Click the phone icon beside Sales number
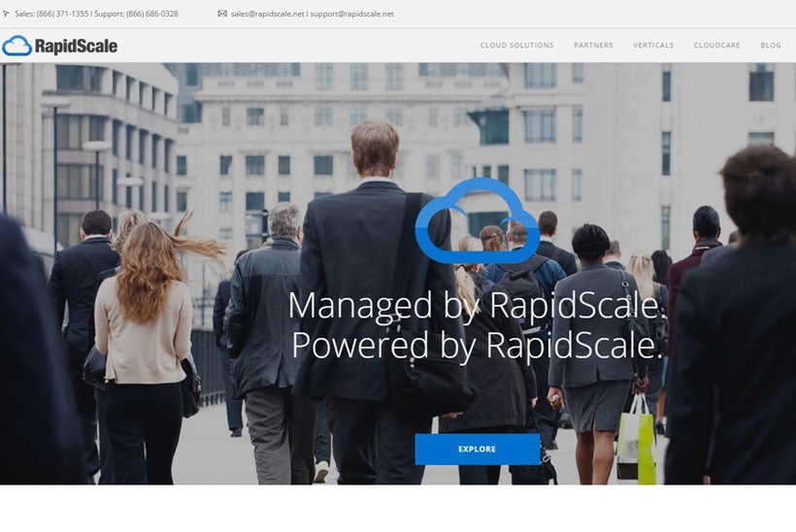The image size is (796, 532). coord(6,14)
